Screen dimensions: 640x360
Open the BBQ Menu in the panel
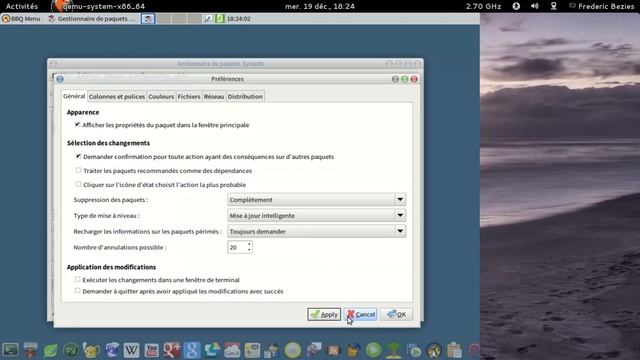(x=21, y=19)
